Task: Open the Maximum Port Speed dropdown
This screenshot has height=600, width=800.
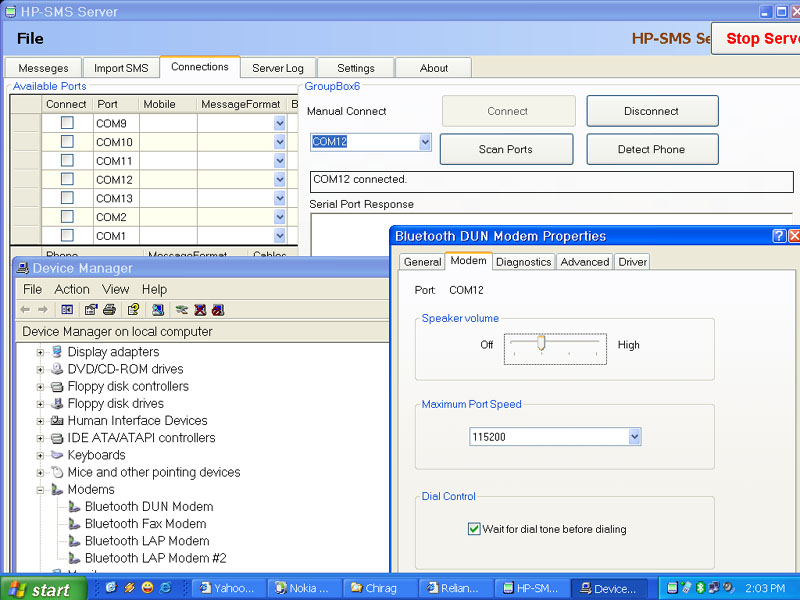Action: coord(634,437)
